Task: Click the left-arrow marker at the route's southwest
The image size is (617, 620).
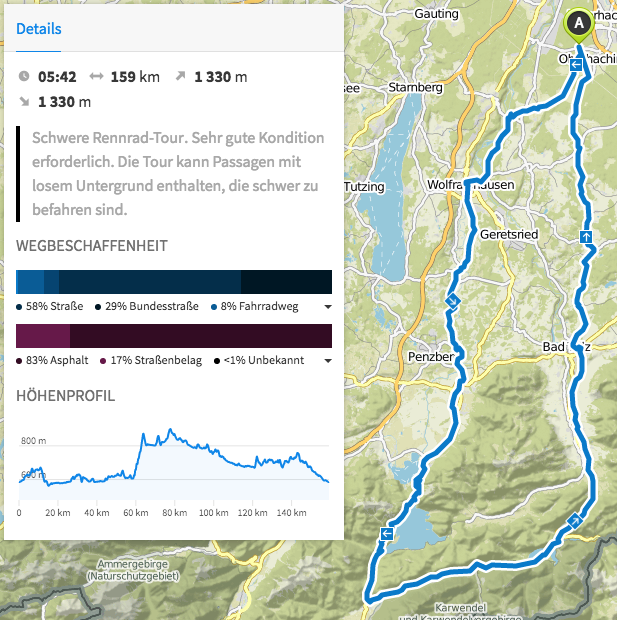Action: click(386, 533)
